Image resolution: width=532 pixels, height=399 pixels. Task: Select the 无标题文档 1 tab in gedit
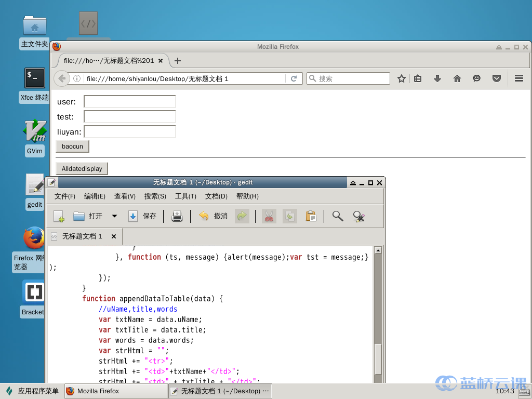[x=82, y=236]
